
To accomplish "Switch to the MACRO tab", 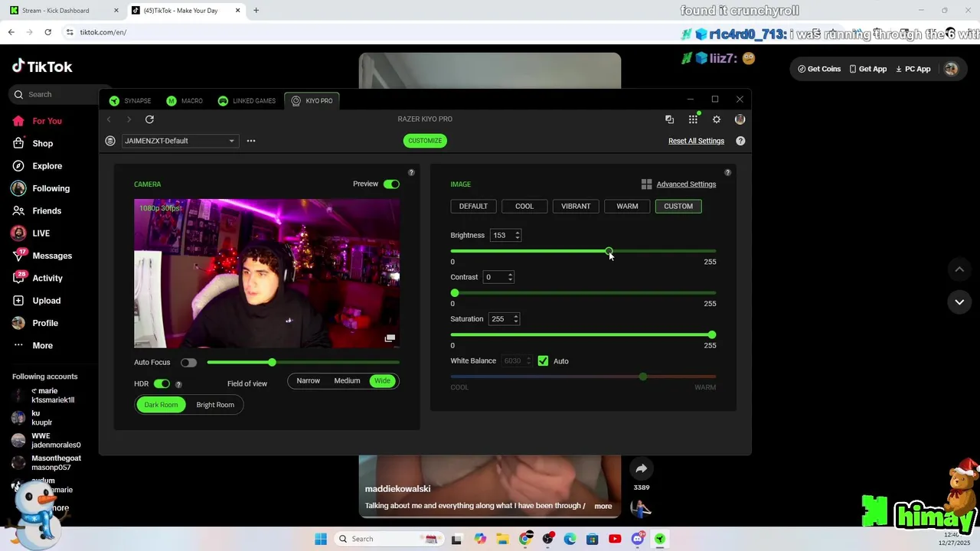I will click(x=185, y=101).
